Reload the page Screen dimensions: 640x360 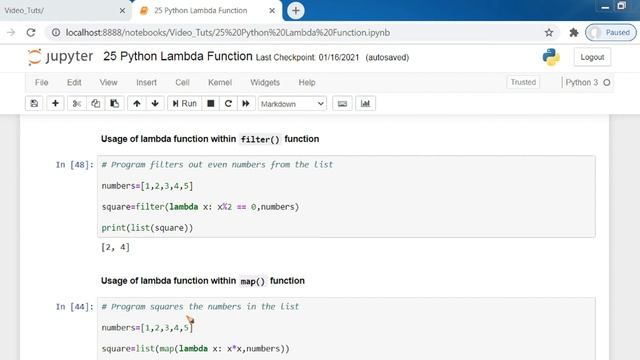[x=31, y=33]
